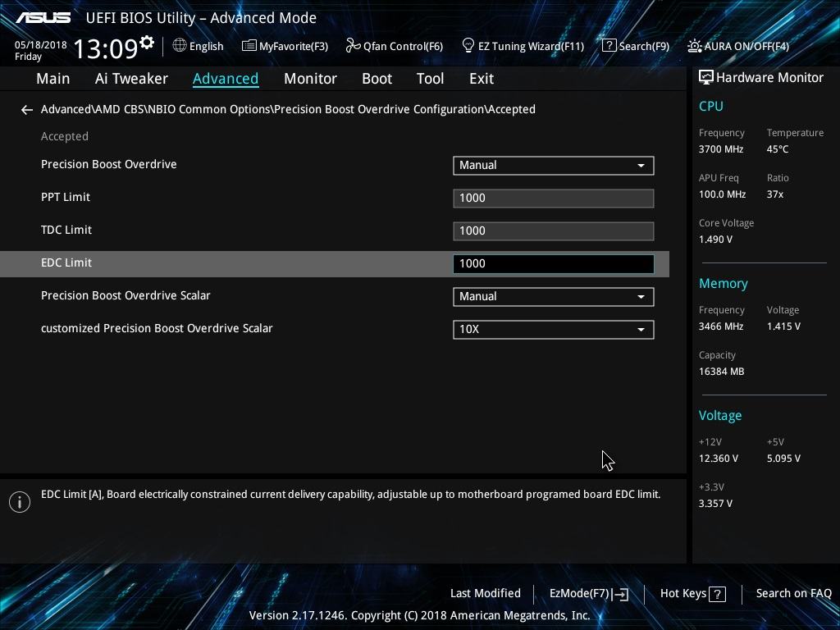Open Hot Keys help
The width and height of the screenshot is (840, 630).
click(x=683, y=594)
